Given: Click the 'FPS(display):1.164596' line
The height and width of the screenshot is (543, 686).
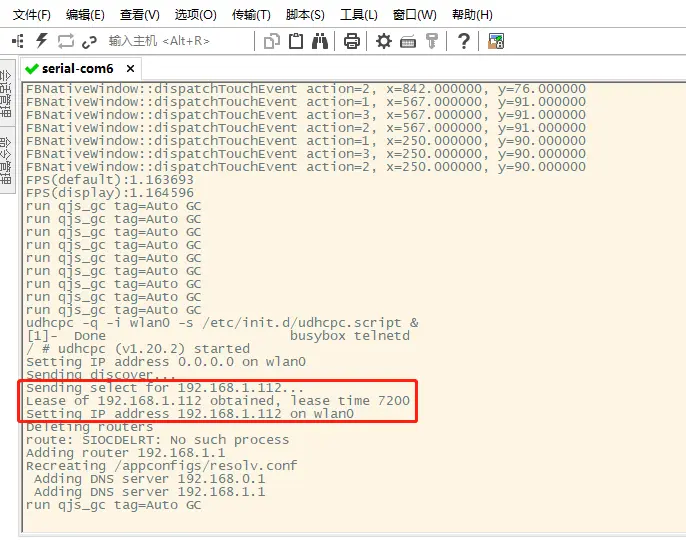Looking at the screenshot, I should click(110, 193).
